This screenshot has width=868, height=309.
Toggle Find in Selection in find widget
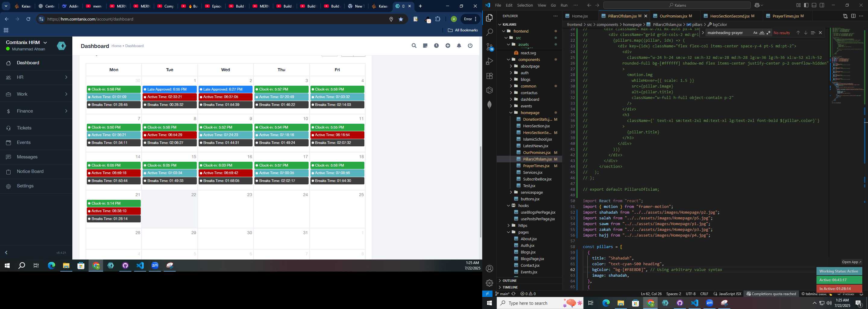813,33
